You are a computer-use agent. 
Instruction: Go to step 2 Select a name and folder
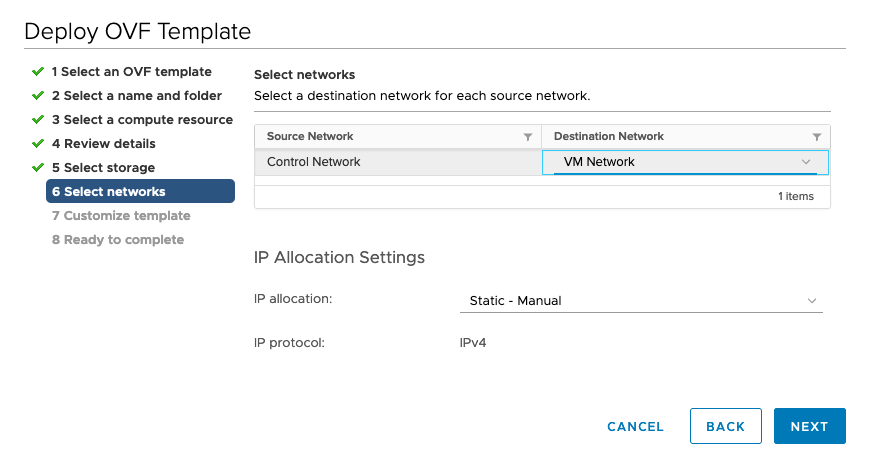(x=136, y=95)
